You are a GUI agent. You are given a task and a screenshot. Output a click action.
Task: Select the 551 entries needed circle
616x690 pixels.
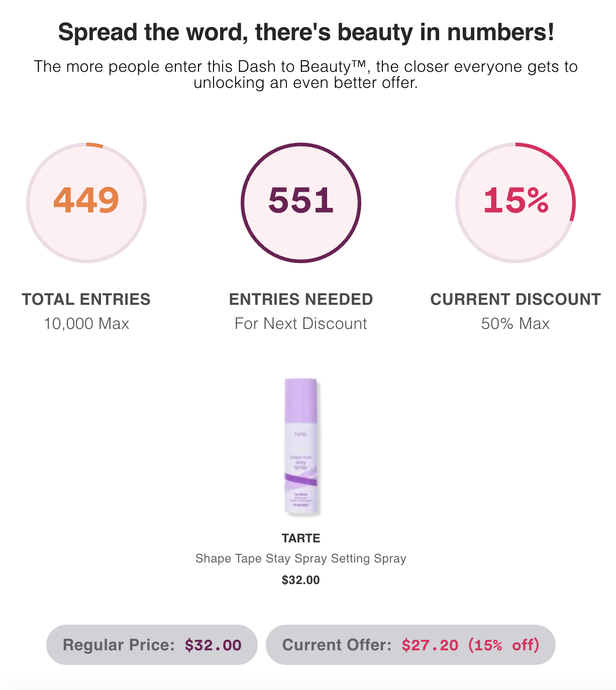click(x=301, y=203)
